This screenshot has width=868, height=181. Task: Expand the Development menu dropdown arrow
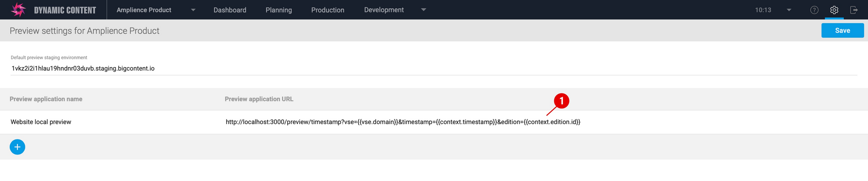(x=423, y=10)
